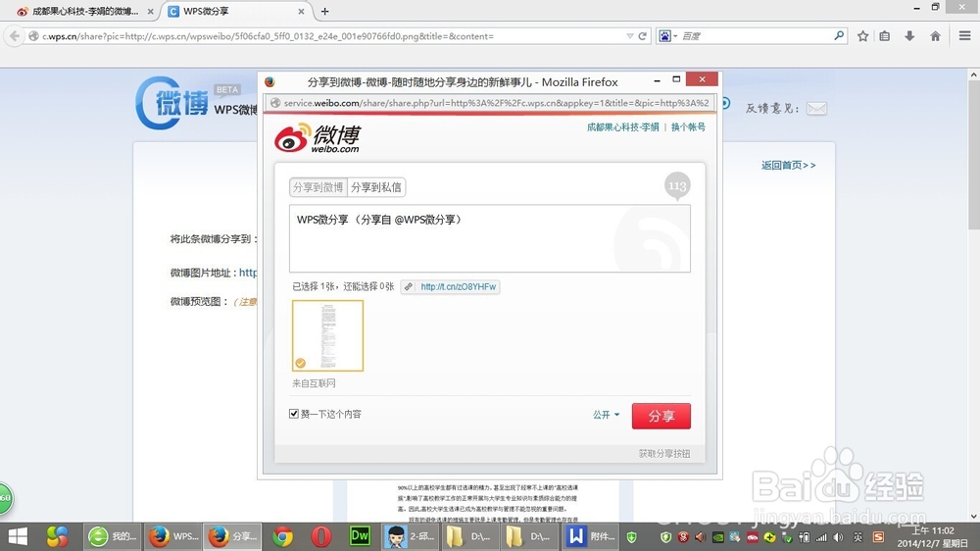
Task: Open the 成都果心科技-李娟 account link
Action: [x=622, y=126]
